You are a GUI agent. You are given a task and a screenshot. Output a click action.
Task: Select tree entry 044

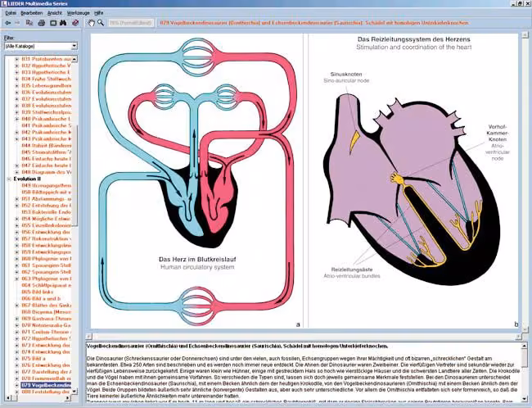(x=47, y=145)
